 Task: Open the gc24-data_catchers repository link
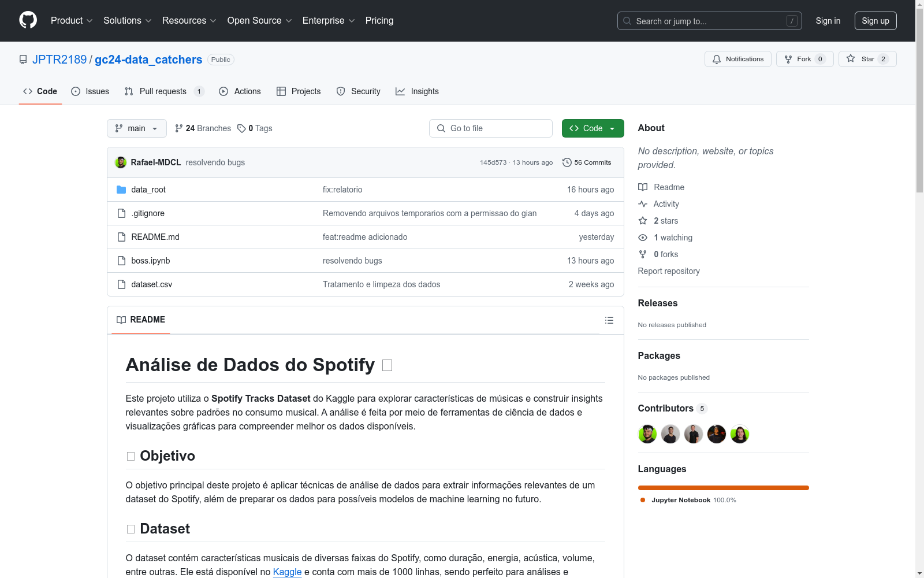(x=148, y=60)
